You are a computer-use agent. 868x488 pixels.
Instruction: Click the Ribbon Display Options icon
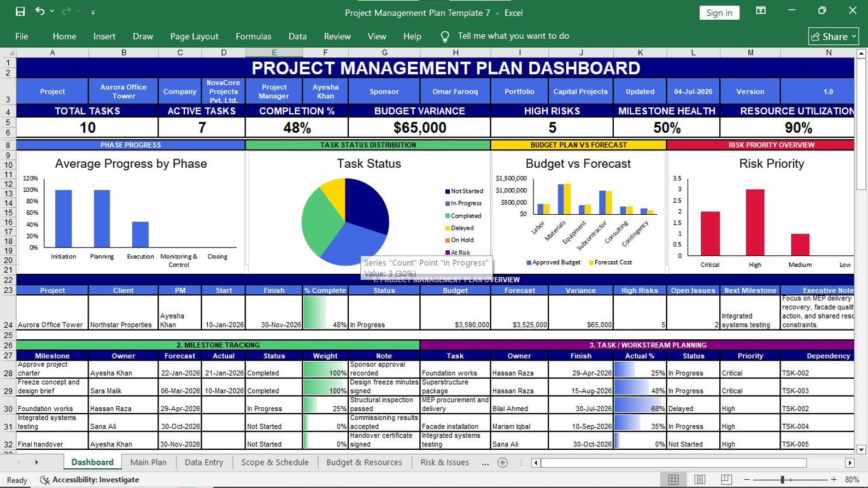761,10
